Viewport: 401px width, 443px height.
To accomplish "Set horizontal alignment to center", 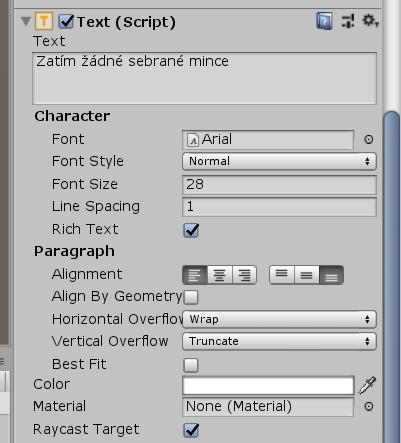I will click(x=220, y=275).
